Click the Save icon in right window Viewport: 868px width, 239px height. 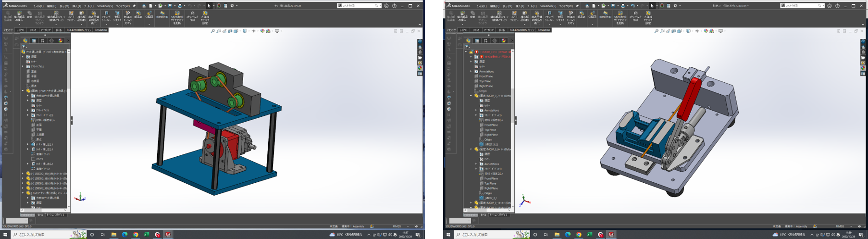pos(614,6)
